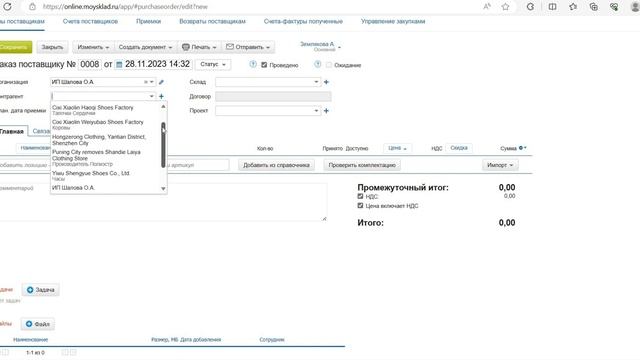This screenshot has height=360, width=640.
Task: Click the pencil icon to edit organization
Action: point(161,82)
